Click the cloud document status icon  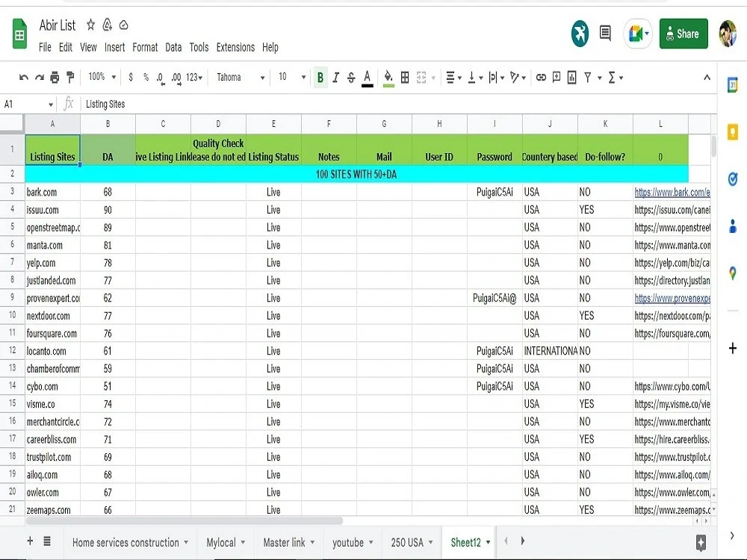(x=123, y=25)
